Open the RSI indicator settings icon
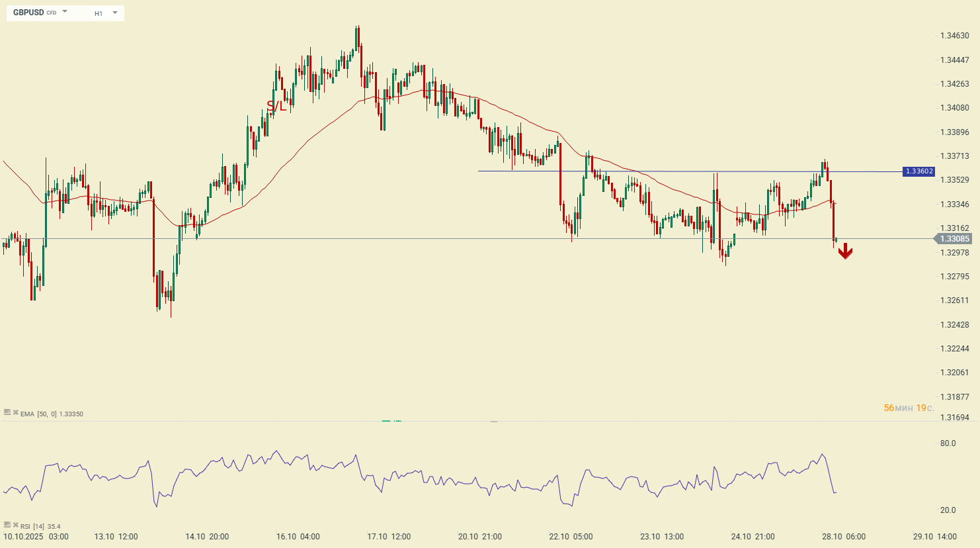980x548 pixels. click(7, 525)
